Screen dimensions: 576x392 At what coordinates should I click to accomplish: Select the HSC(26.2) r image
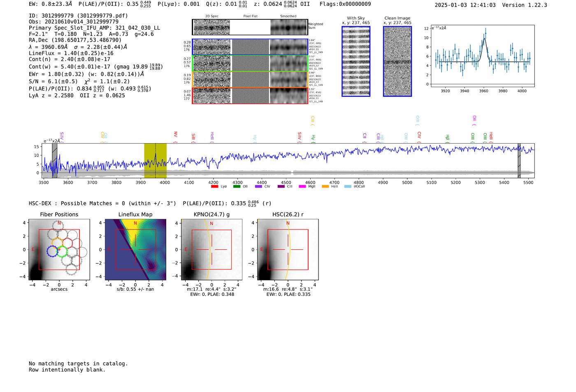(288, 250)
